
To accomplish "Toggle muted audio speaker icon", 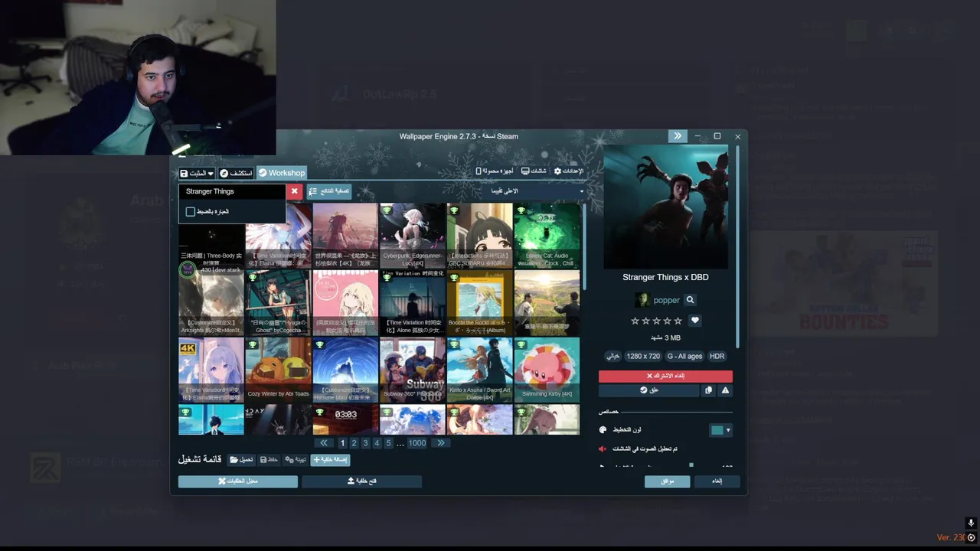I will (603, 448).
